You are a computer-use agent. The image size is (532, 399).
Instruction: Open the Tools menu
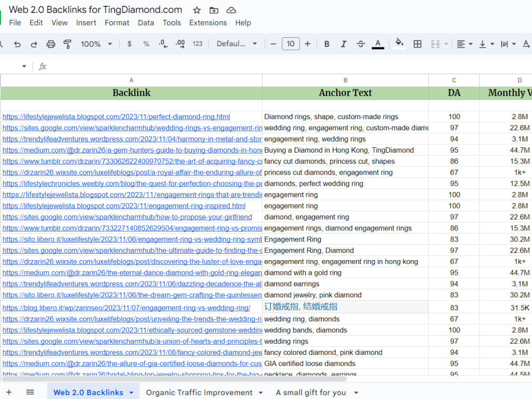(172, 23)
